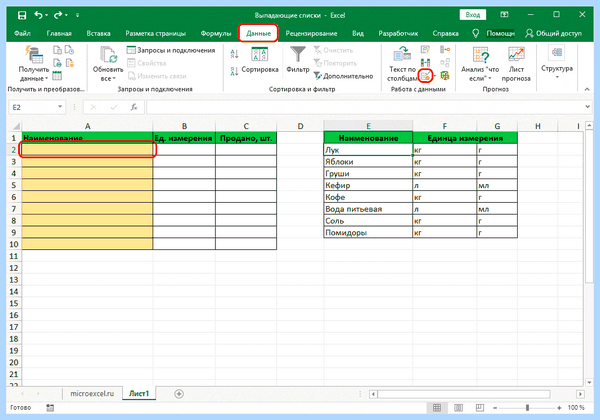
Task: Click the lightbulb Tell me icon
Action: click(x=476, y=33)
